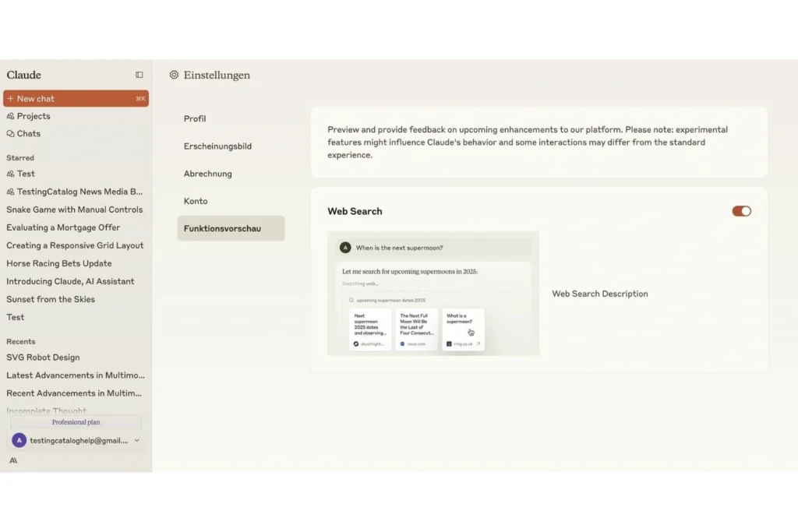Open the testingcataloghelp@gmail account switcher
Screen dimensions: 798x532
coord(76,440)
